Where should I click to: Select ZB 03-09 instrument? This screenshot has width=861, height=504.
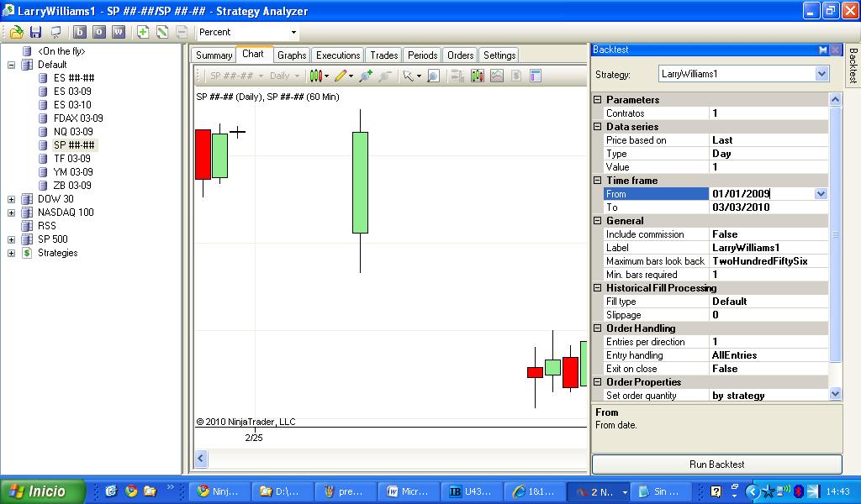(x=72, y=186)
